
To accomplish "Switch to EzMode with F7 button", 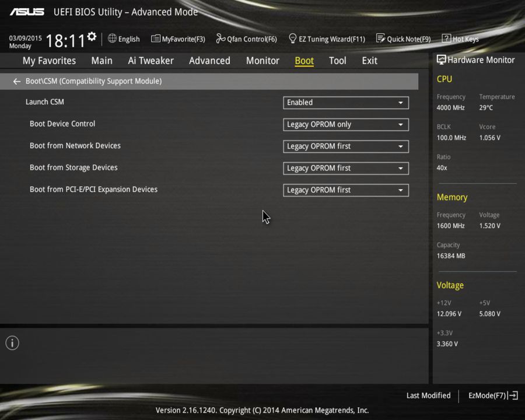I will [x=492, y=395].
